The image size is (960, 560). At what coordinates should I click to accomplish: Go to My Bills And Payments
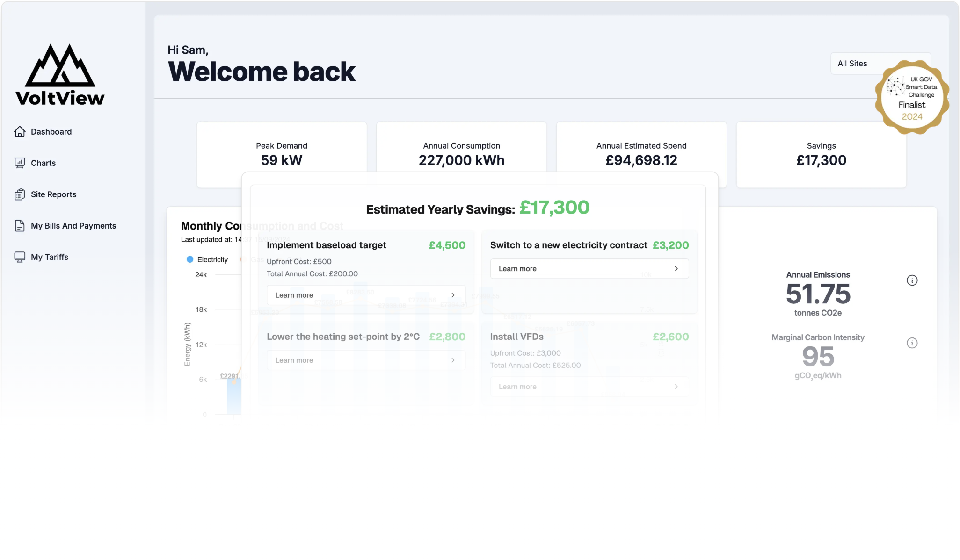point(73,226)
